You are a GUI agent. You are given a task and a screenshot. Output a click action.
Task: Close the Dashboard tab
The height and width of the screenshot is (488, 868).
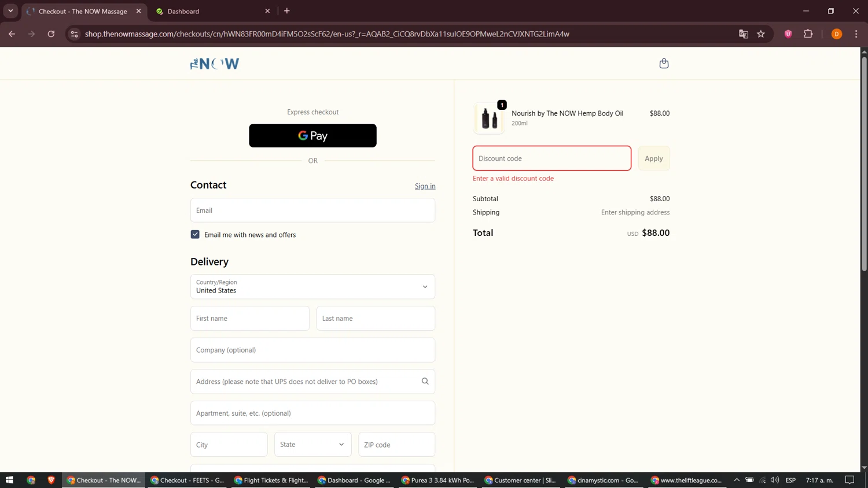[267, 11]
